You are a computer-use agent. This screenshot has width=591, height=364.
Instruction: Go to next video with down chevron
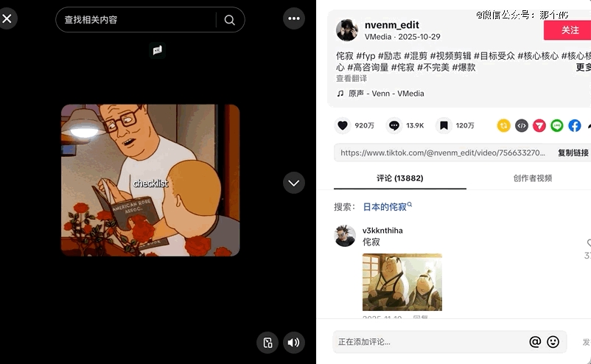click(294, 183)
